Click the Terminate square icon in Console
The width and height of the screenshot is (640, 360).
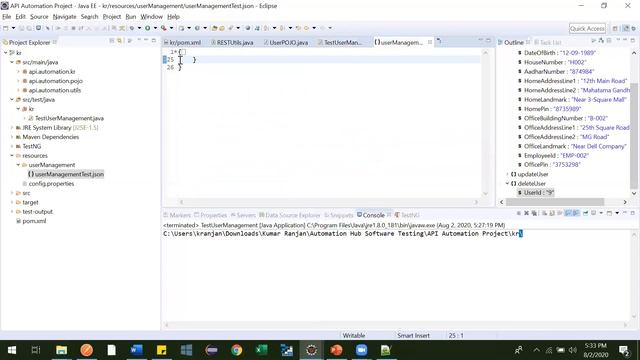519,213
